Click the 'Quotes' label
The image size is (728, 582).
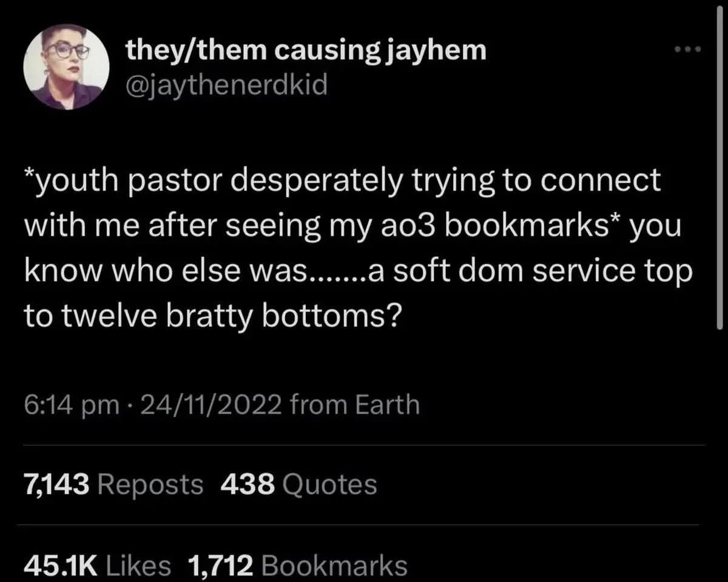(x=329, y=484)
